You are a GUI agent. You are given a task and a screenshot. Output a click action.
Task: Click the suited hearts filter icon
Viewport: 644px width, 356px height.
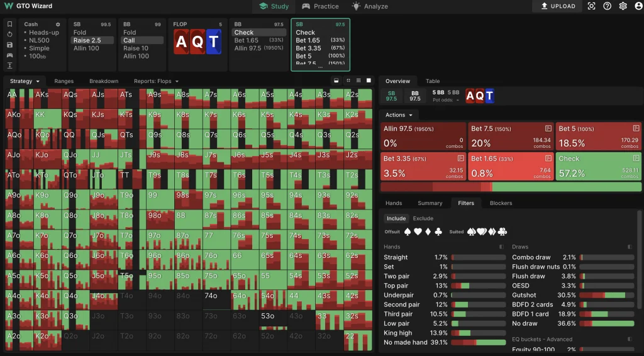point(482,232)
